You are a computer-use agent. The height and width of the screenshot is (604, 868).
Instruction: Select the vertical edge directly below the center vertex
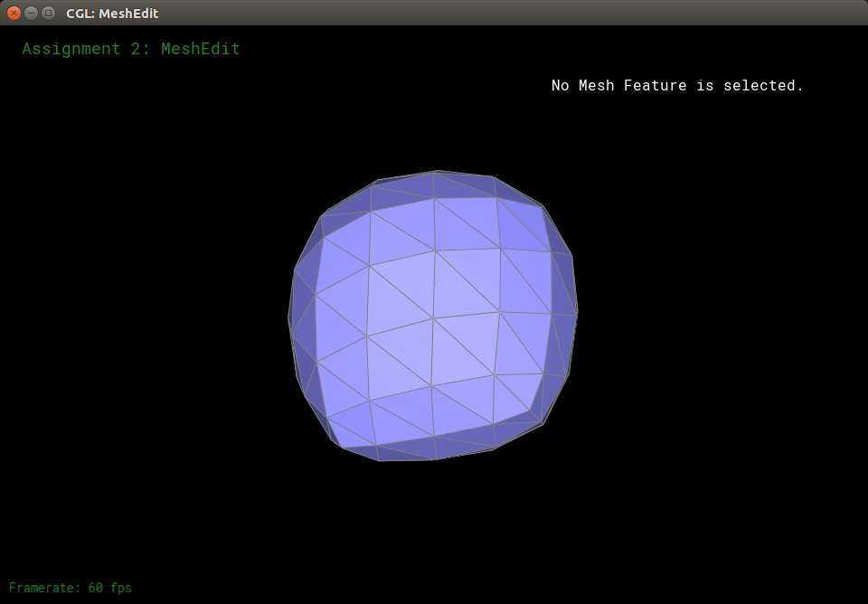pyautogui.click(x=432, y=353)
